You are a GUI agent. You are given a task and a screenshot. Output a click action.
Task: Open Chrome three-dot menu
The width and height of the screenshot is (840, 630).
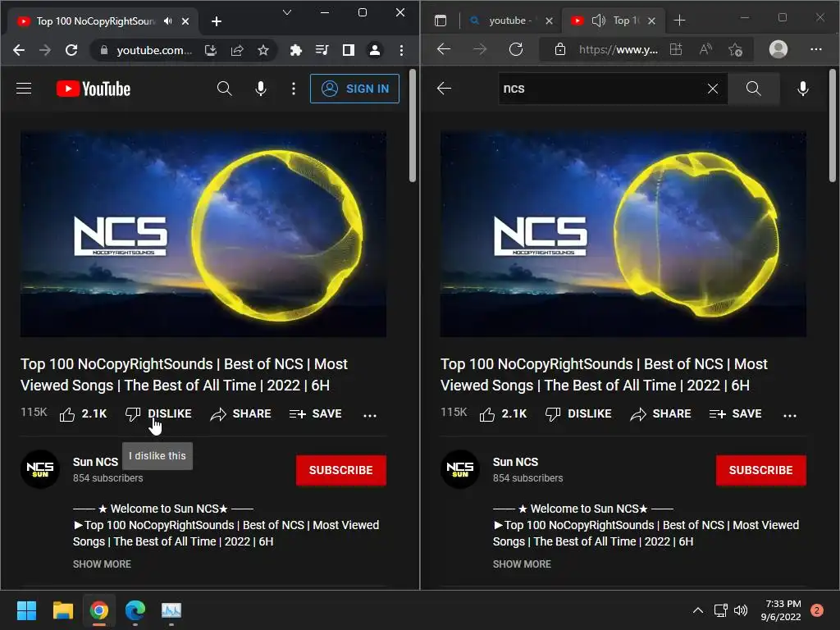point(401,50)
